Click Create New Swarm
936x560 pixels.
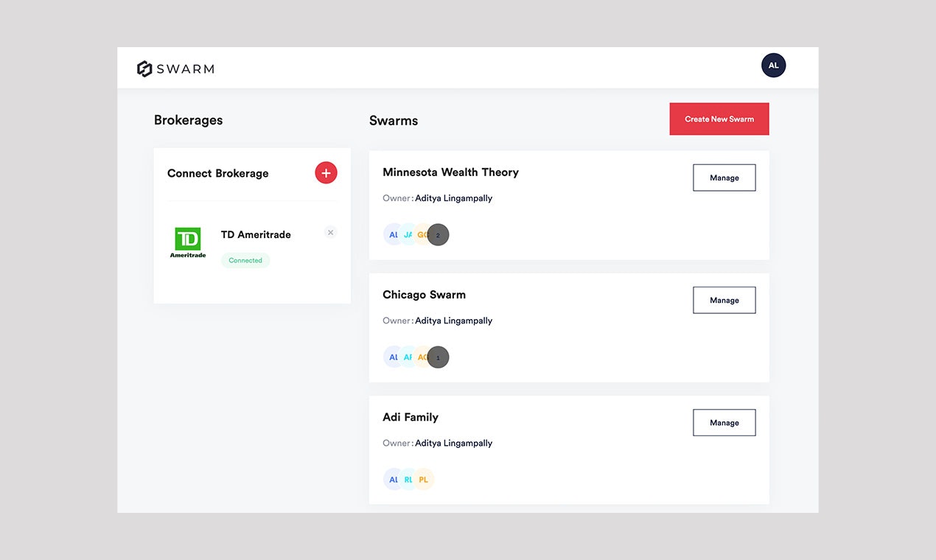pos(719,119)
